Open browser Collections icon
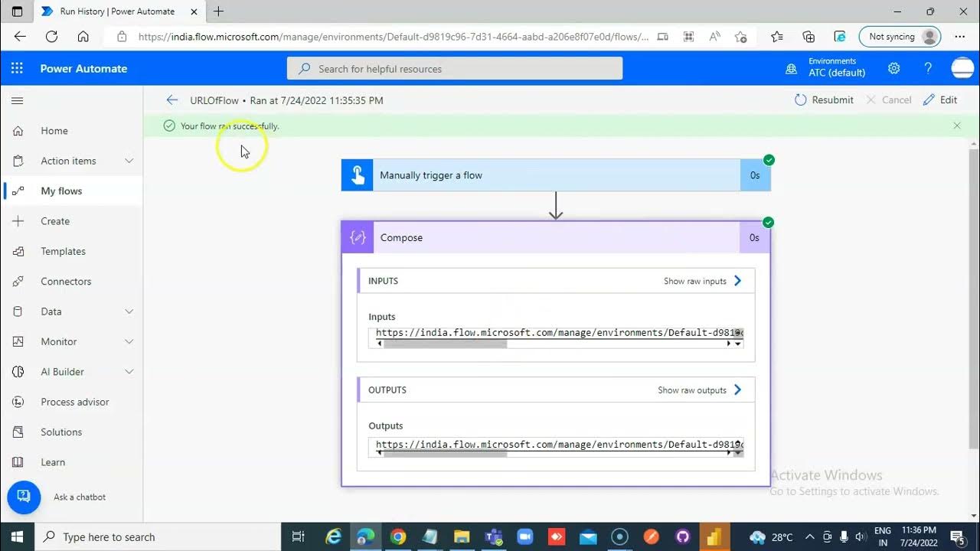The image size is (980, 551). pyautogui.click(x=808, y=36)
